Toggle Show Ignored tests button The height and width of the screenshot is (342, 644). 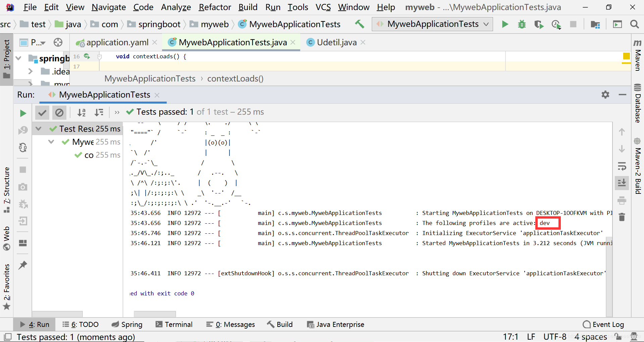59,113
